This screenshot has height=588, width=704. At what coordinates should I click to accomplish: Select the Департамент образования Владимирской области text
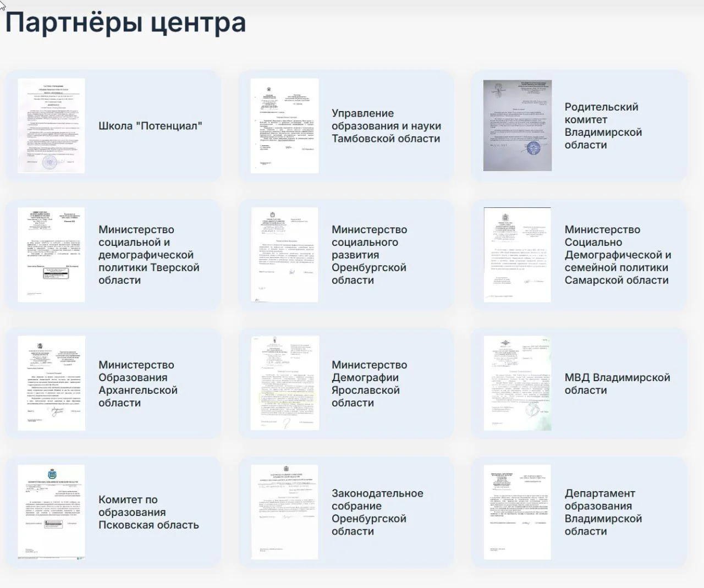coord(603,512)
